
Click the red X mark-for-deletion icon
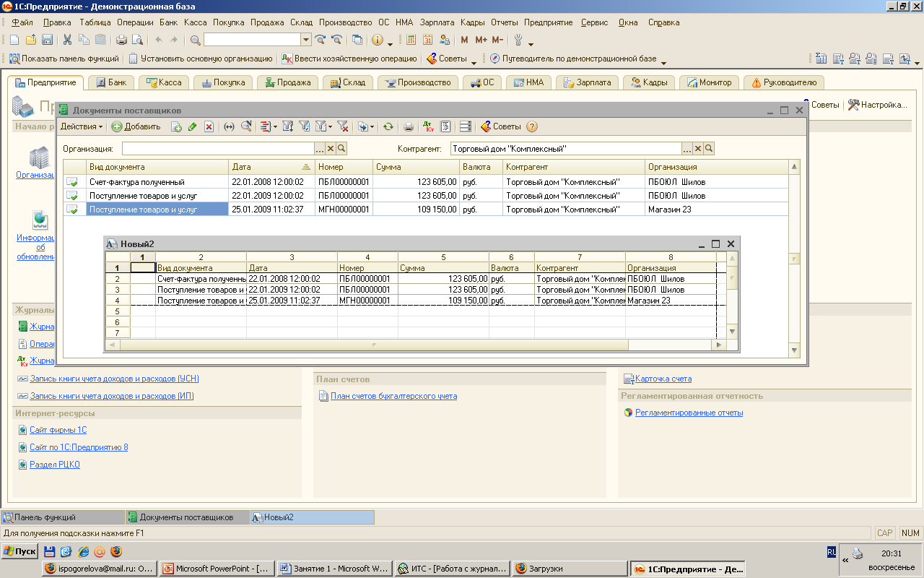[x=209, y=126]
